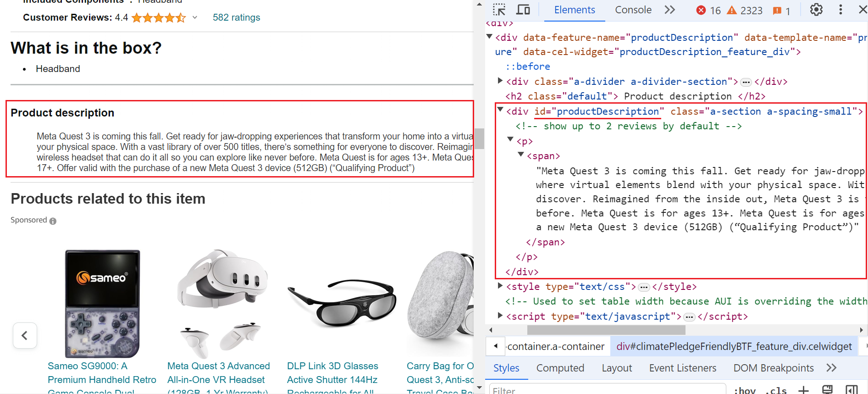The width and height of the screenshot is (868, 394).
Task: Expand the a-divider-section div node
Action: pyautogui.click(x=500, y=81)
